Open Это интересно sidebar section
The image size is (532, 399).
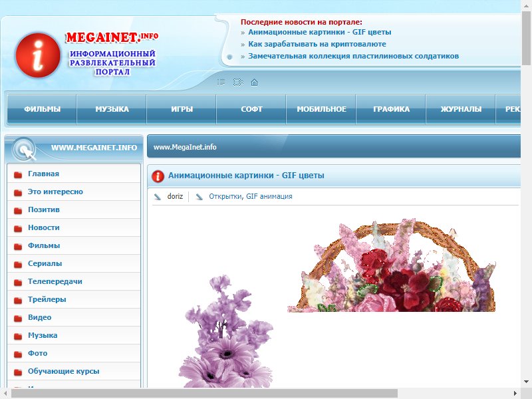point(55,192)
